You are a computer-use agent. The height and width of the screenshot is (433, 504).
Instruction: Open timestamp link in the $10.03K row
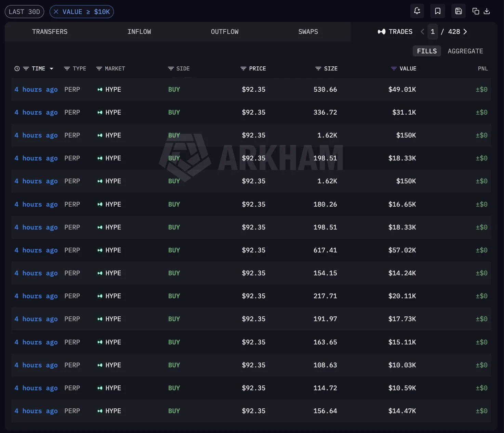[x=36, y=365]
